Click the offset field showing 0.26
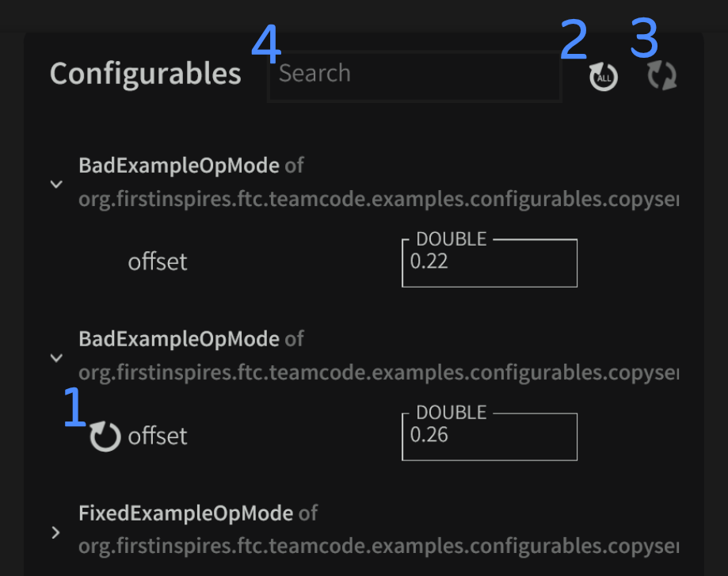Image resolution: width=728 pixels, height=576 pixels. [489, 437]
